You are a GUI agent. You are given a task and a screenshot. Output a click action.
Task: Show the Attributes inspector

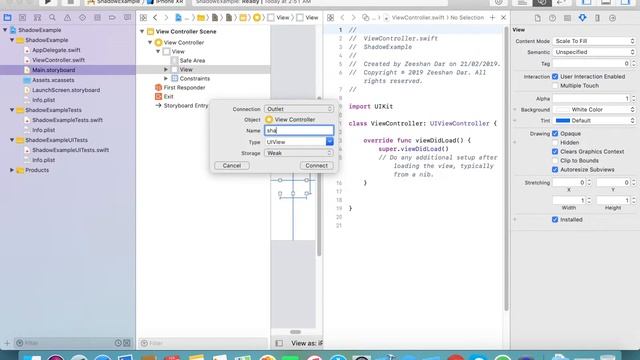[582, 18]
